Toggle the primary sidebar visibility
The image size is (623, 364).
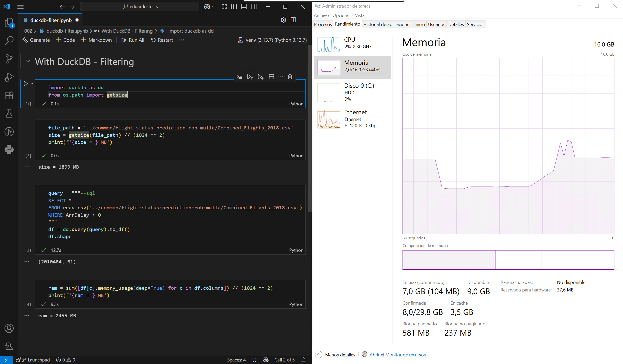(x=234, y=7)
